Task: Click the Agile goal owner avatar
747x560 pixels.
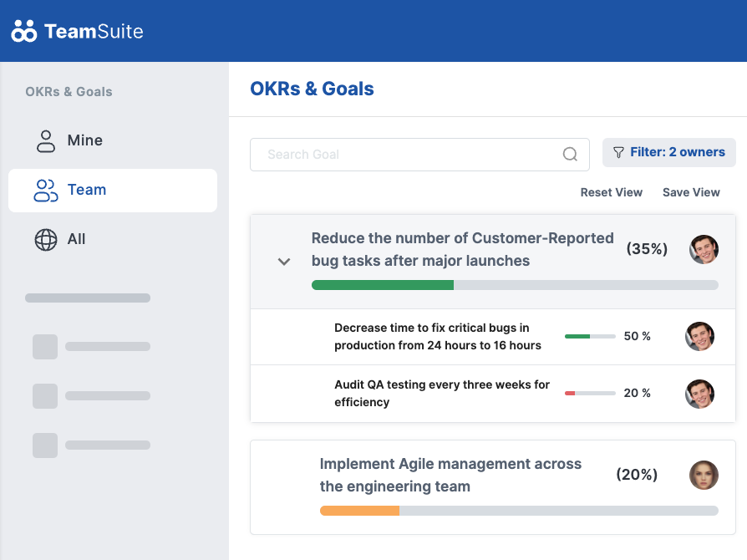Action: [704, 475]
